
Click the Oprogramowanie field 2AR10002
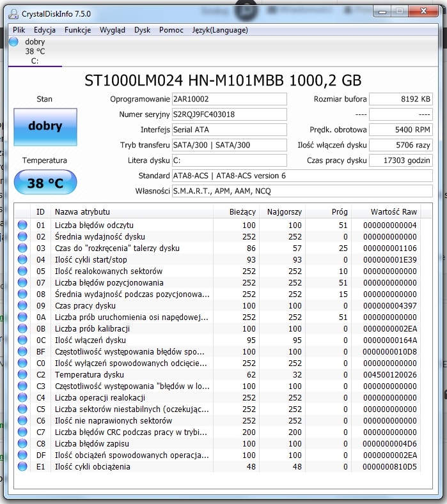pos(230,99)
